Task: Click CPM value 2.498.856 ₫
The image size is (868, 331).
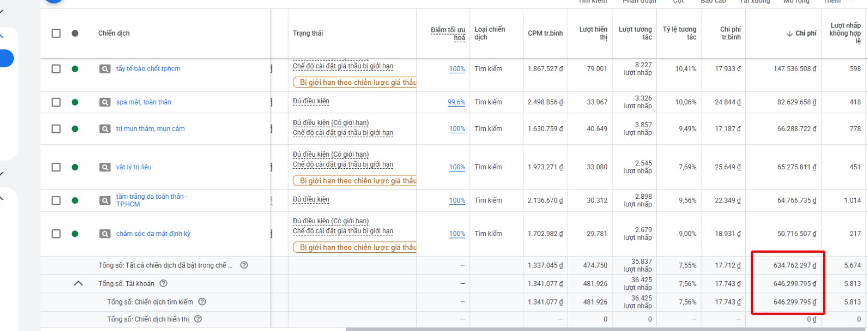Action: pos(545,102)
